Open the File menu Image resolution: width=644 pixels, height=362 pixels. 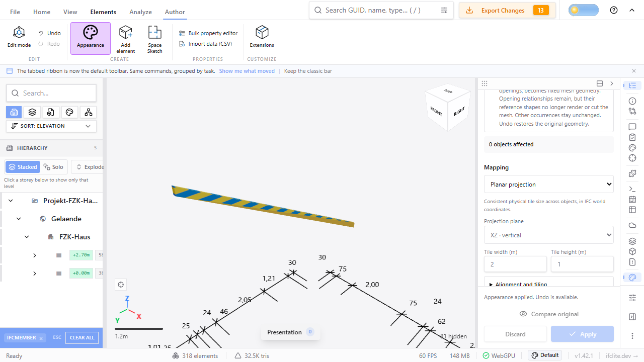pos(15,12)
